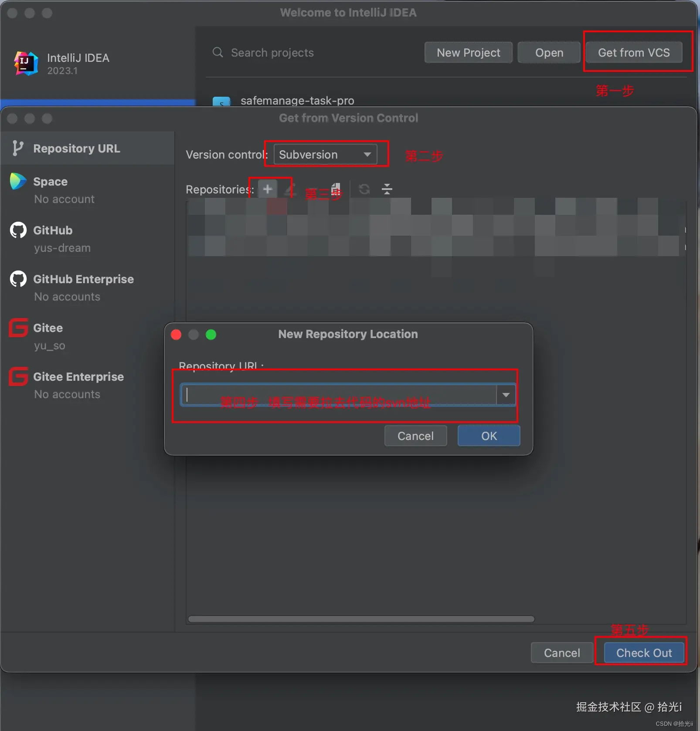Click the horizontal scrollbar under the repositories list
Screen dimensions: 700x731
(x=361, y=619)
